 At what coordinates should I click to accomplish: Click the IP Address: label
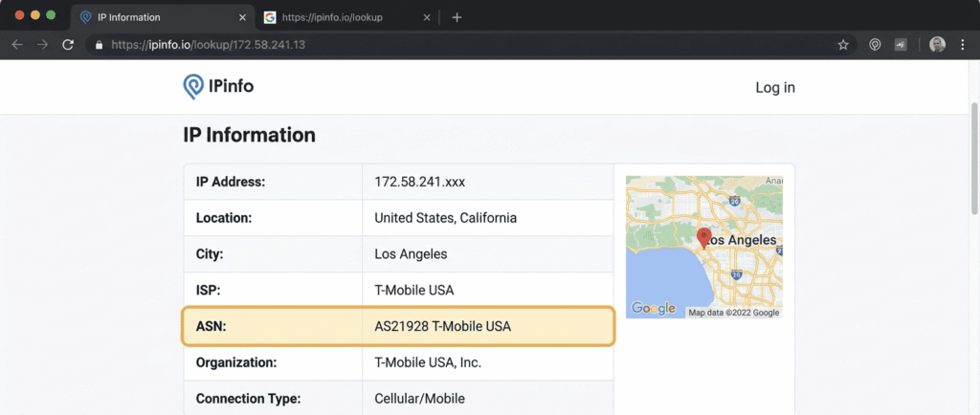click(x=231, y=183)
